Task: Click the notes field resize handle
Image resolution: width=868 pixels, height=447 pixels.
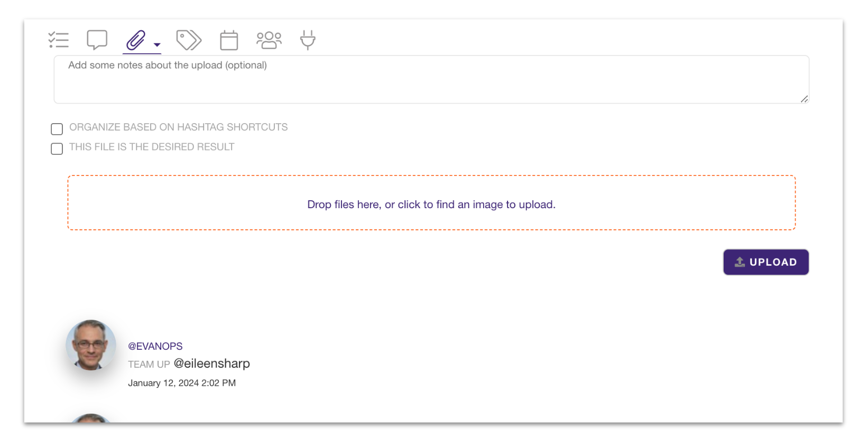Action: point(804,99)
